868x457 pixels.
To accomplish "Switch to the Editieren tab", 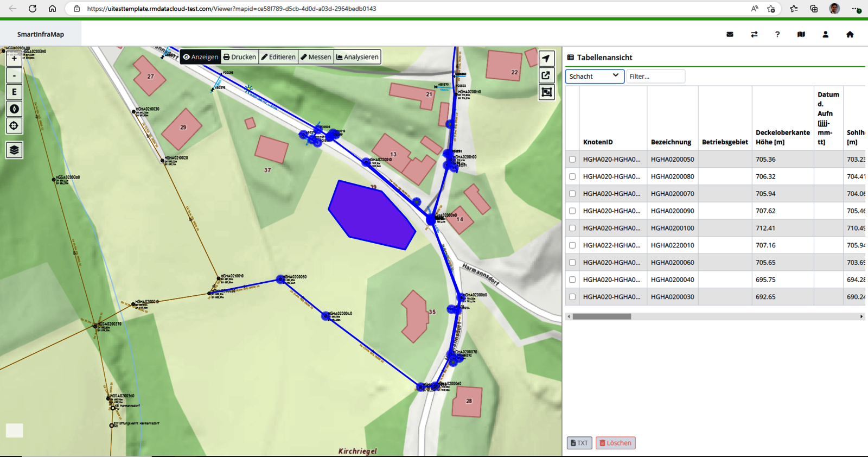I will 278,57.
